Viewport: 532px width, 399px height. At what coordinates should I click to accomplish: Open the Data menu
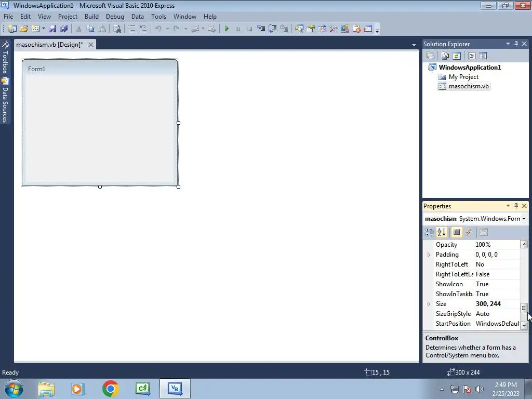point(138,17)
